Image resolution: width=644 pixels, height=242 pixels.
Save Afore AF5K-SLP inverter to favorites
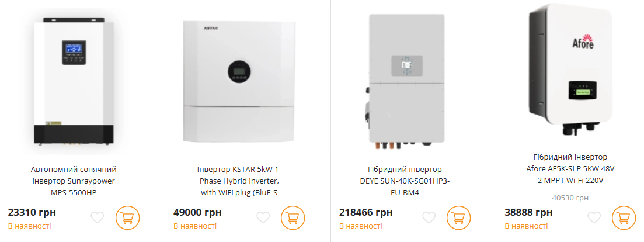pos(594,217)
